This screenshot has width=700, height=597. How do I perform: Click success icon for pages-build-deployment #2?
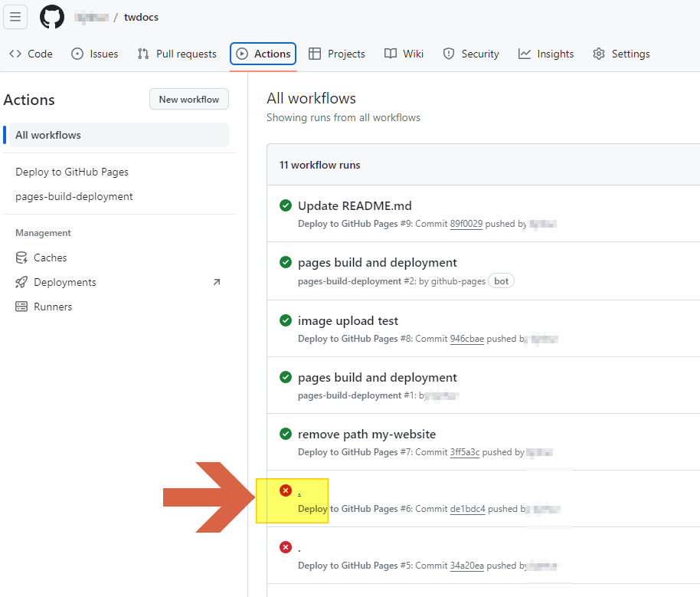coord(285,262)
